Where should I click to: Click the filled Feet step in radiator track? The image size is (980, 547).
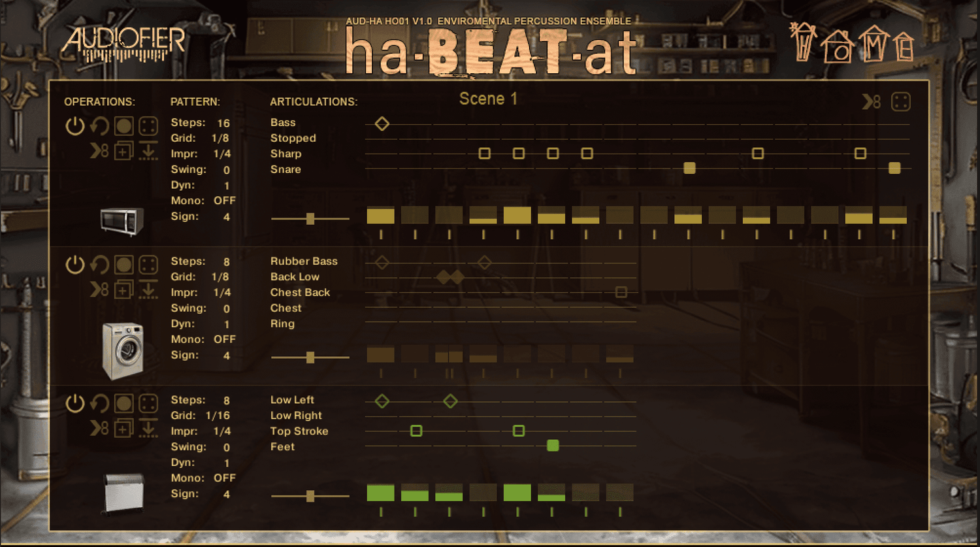[553, 446]
